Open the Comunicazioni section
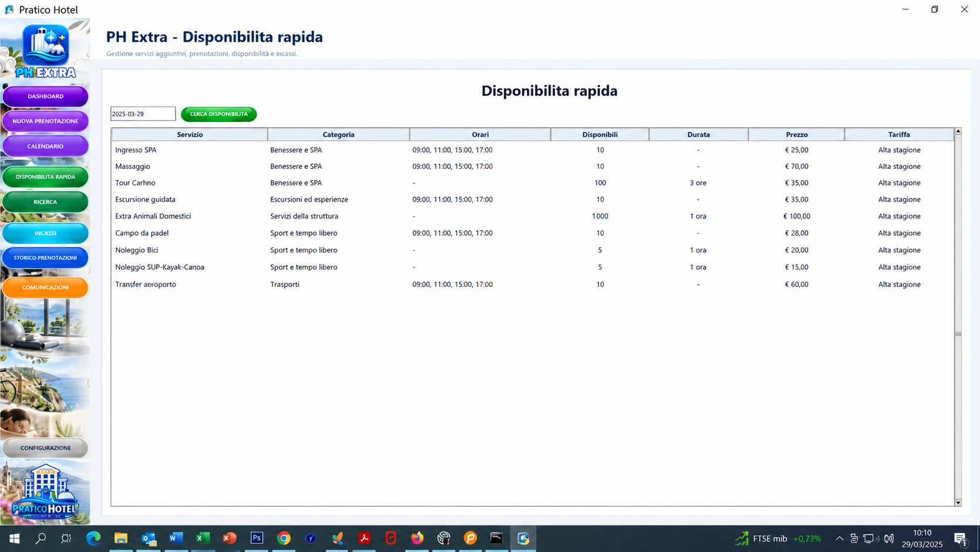Screen dimensions: 980x552 45,287
